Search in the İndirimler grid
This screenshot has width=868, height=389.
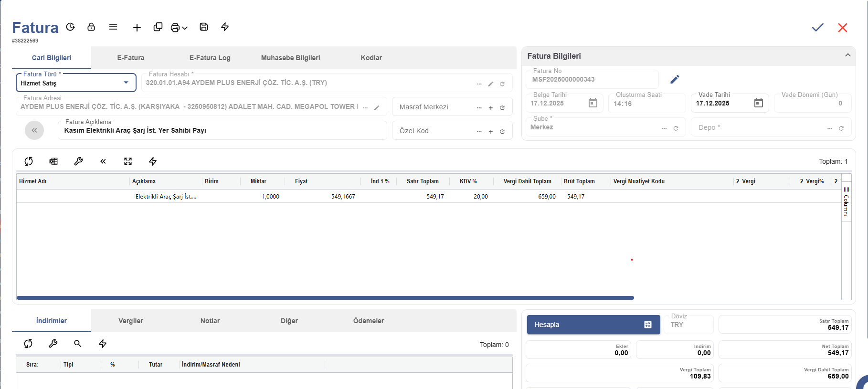(78, 344)
